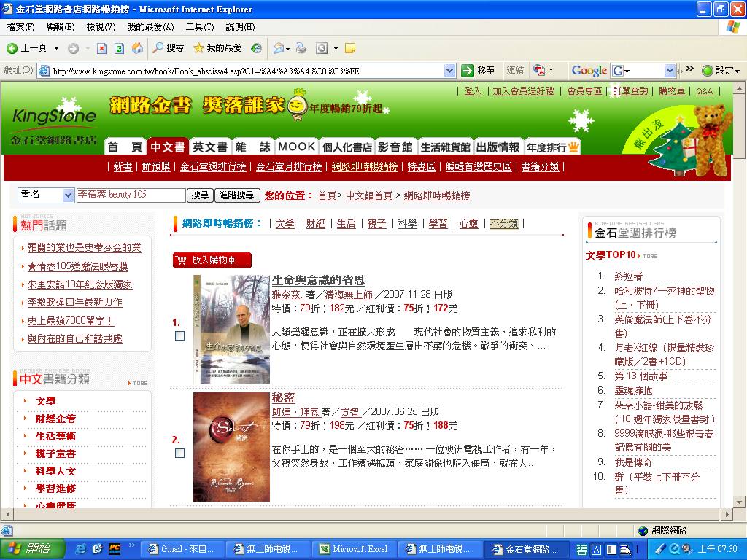Tick the checkbox for book 2

coord(179,453)
